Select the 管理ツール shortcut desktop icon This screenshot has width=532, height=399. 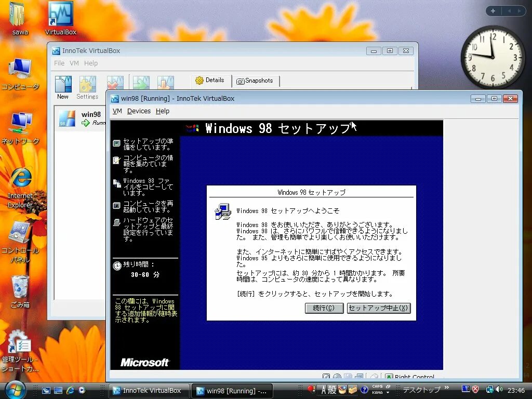click(x=20, y=351)
